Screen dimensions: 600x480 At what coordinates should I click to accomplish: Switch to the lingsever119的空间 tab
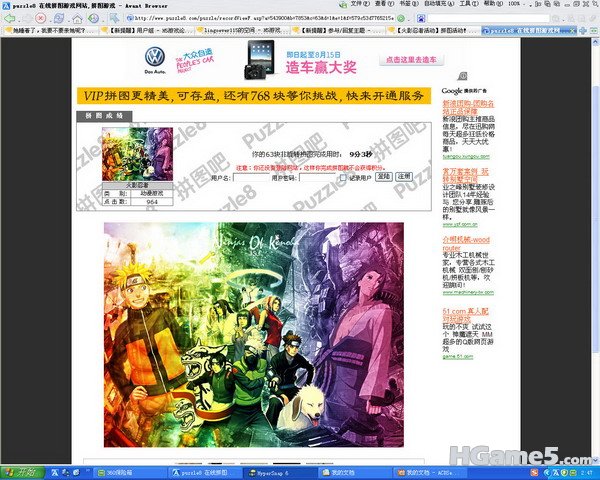point(242,30)
